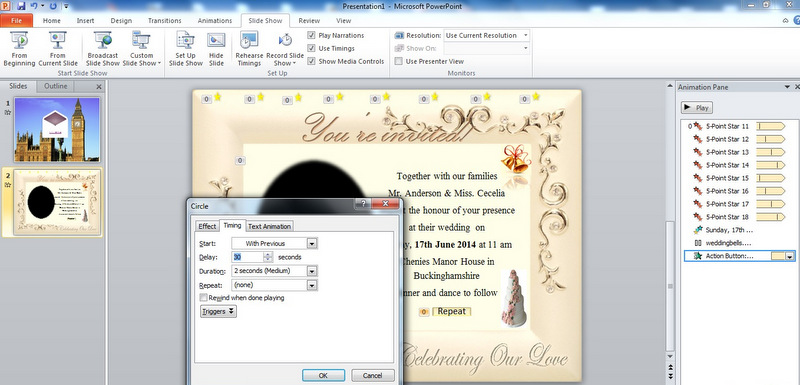Select slide 1 thumbnail with Big Ben
Image resolution: width=800 pixels, height=385 pixels.
point(57,130)
